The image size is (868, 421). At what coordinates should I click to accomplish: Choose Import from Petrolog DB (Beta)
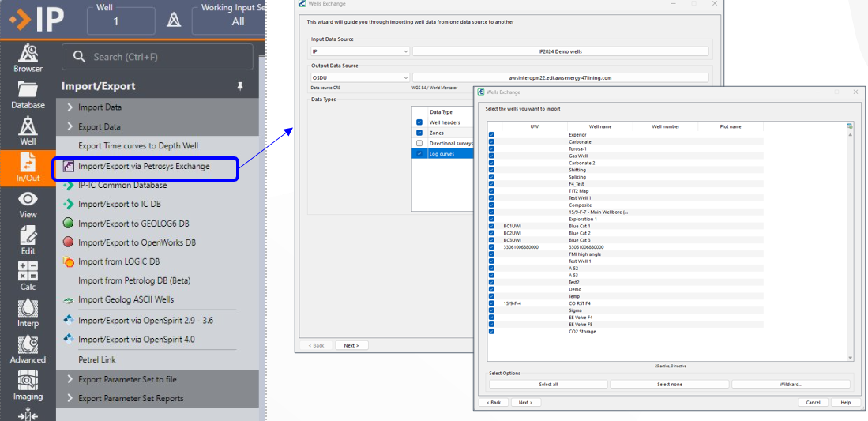click(134, 281)
